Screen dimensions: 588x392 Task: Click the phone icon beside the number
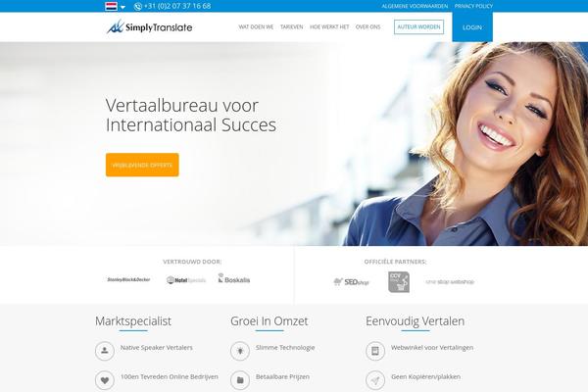pyautogui.click(x=137, y=7)
